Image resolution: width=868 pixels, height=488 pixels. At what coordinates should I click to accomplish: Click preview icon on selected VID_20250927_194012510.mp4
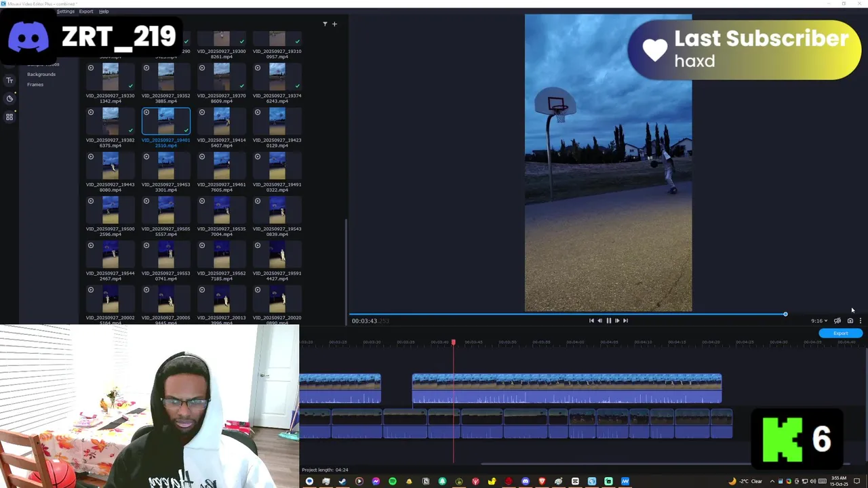point(146,113)
